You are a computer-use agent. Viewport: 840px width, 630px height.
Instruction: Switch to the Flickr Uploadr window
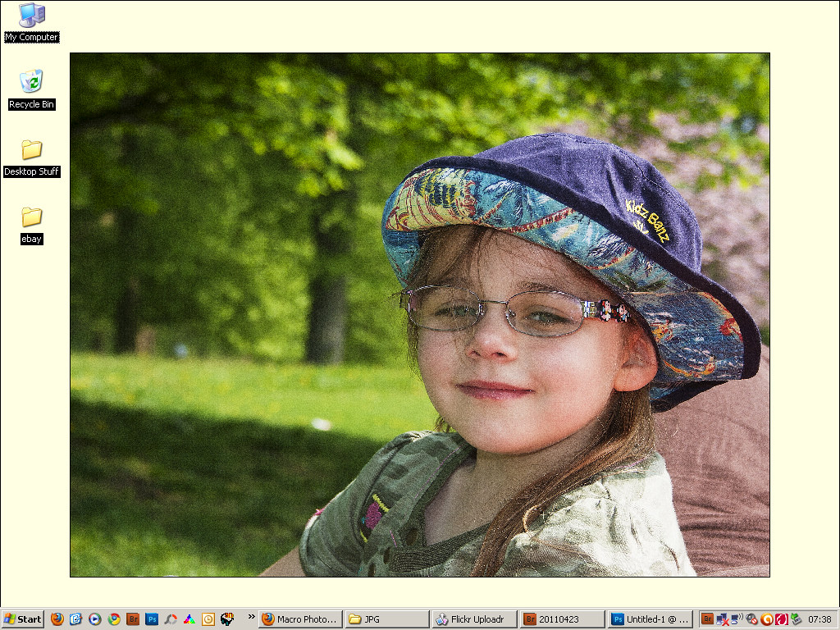tap(473, 619)
